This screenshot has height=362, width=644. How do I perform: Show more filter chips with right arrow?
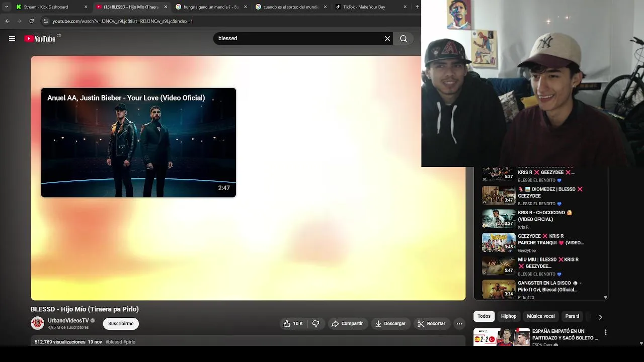(600, 317)
